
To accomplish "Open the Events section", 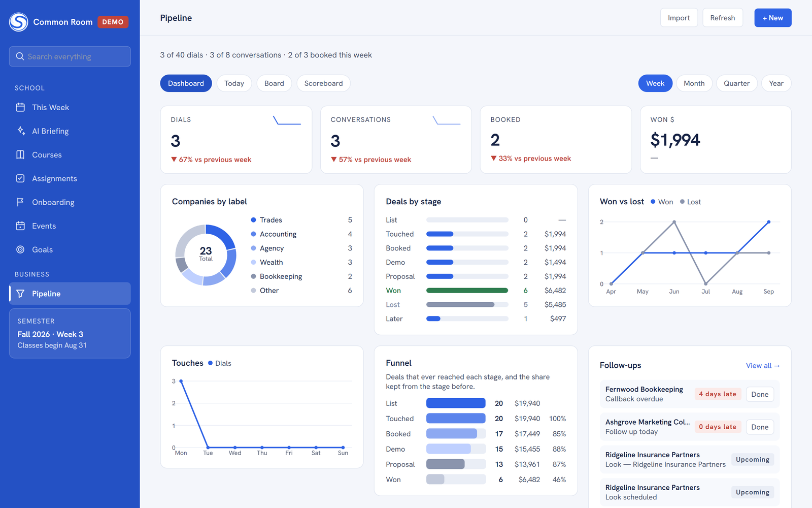I will coord(70,226).
